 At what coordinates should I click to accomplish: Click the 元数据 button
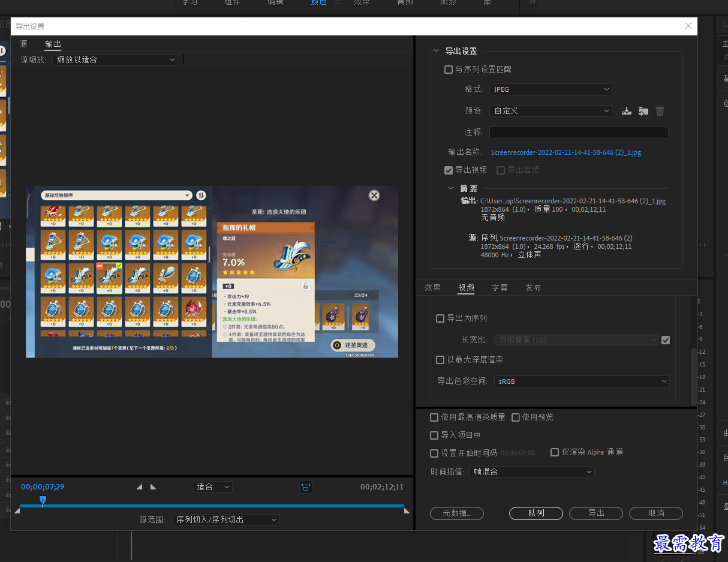click(457, 513)
